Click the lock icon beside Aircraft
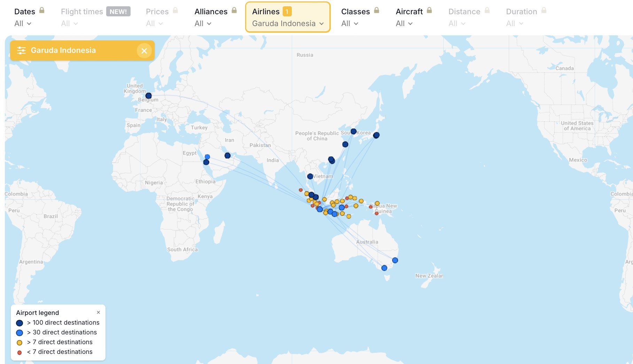Image resolution: width=633 pixels, height=364 pixels. pos(429,10)
